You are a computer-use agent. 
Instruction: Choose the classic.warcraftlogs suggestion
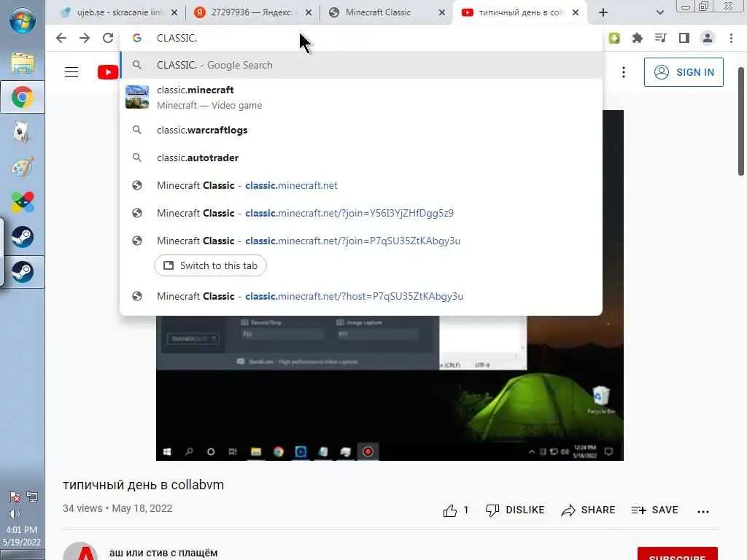click(361, 130)
